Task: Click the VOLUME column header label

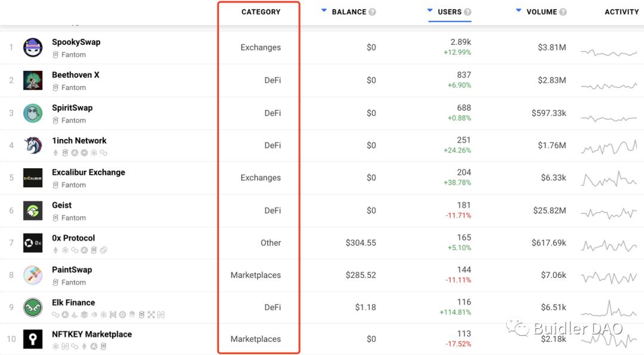Action: pyautogui.click(x=541, y=12)
